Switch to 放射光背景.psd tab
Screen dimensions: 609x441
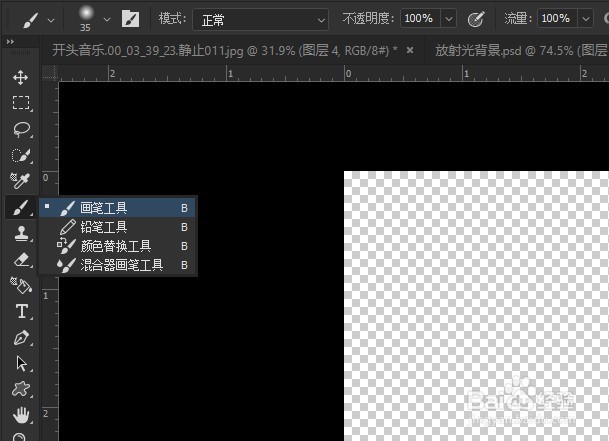tap(520, 51)
